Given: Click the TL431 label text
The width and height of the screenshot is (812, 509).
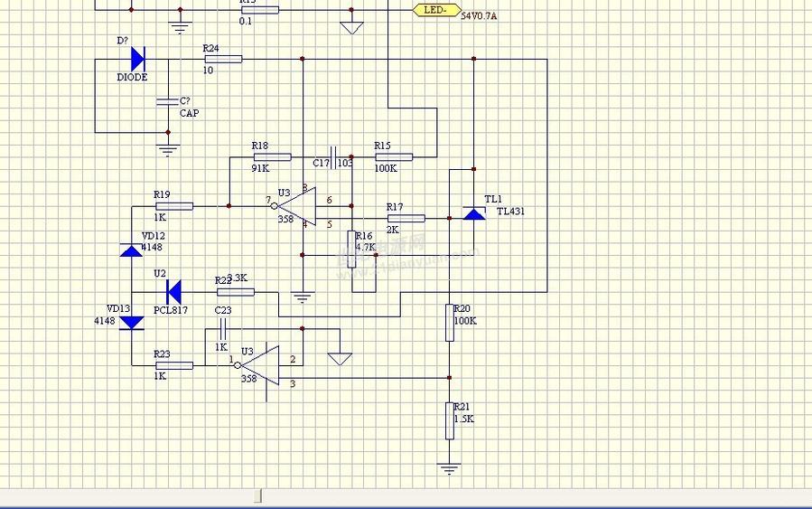Looking at the screenshot, I should (510, 211).
